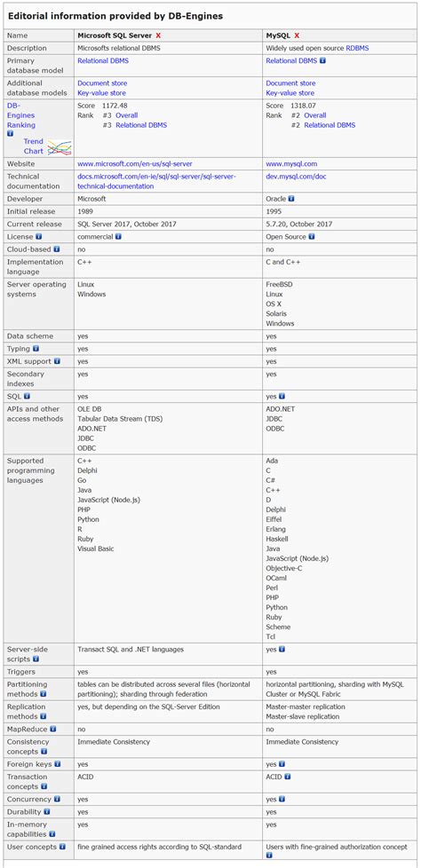Open info icon beside Consistency concepts label
The width and height of the screenshot is (421, 868).
[44, 752]
